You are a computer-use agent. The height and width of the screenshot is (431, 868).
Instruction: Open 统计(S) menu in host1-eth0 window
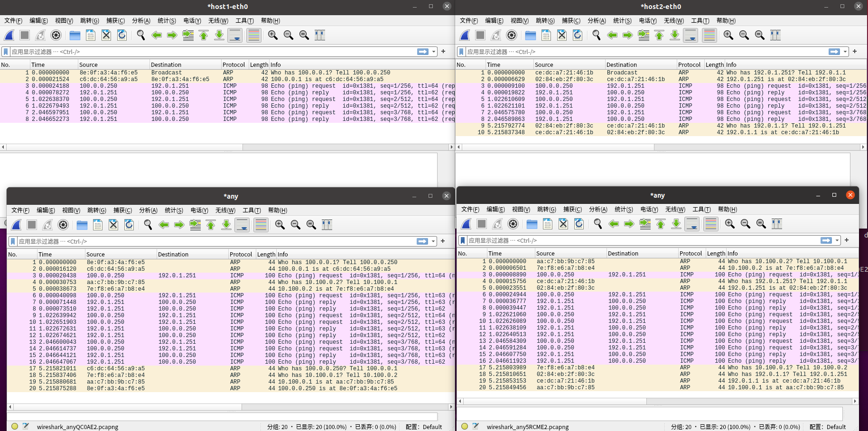(x=167, y=20)
